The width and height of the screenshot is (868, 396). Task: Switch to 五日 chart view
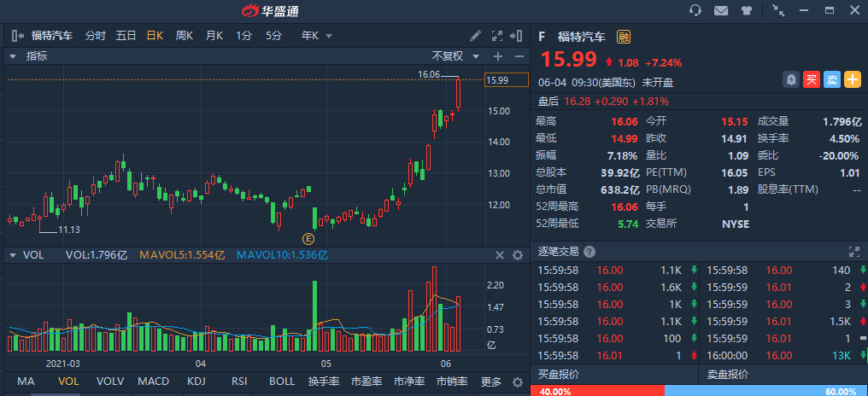126,36
